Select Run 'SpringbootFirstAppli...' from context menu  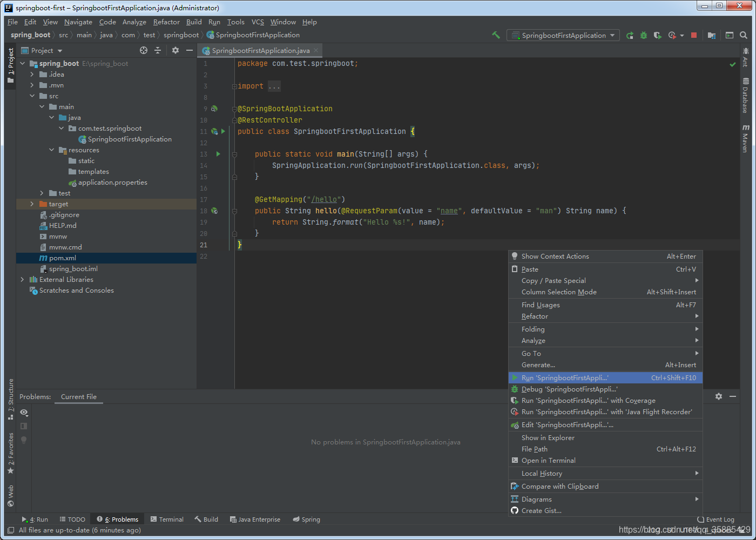(x=605, y=378)
